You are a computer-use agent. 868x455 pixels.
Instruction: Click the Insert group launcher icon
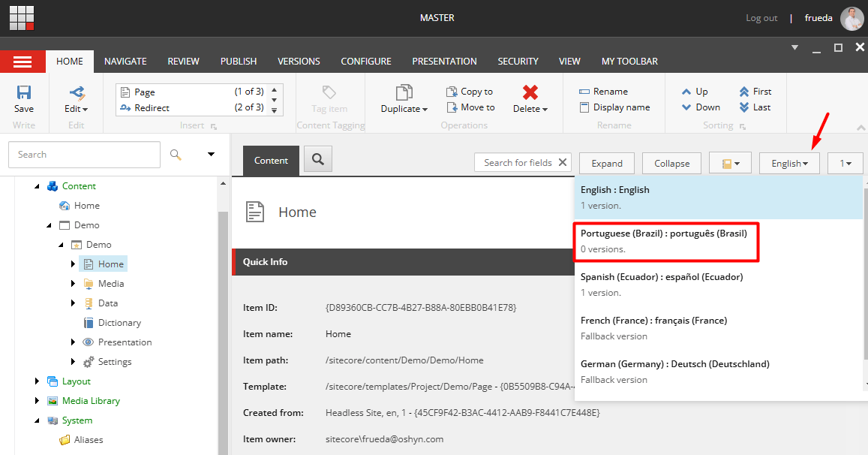tap(214, 126)
